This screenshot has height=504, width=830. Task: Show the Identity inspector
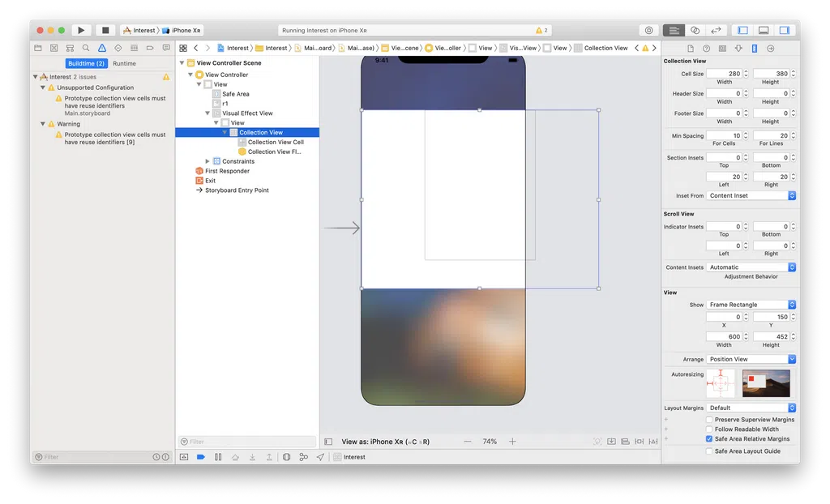coord(722,48)
